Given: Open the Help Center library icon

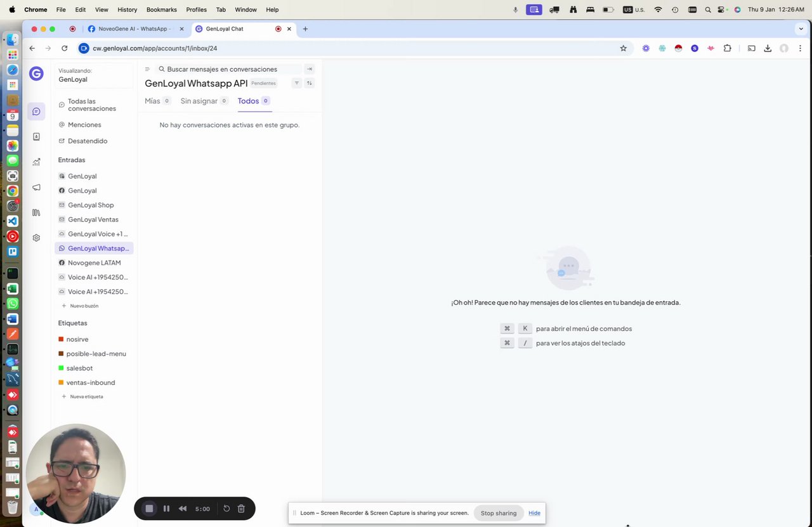Looking at the screenshot, I should tap(36, 212).
